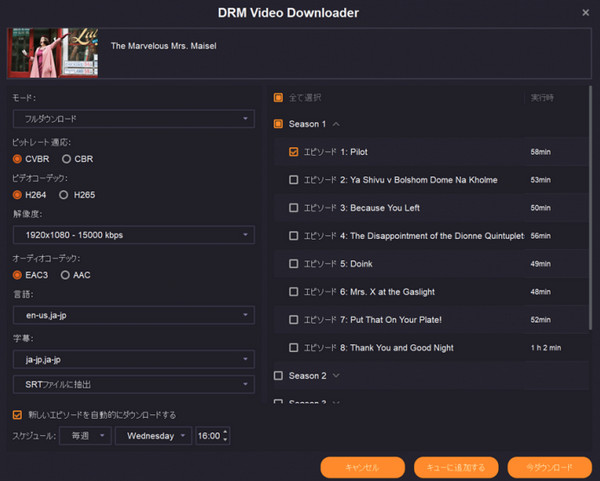
Task: Click the 53min runtime of episode 2
Action: coord(540,180)
